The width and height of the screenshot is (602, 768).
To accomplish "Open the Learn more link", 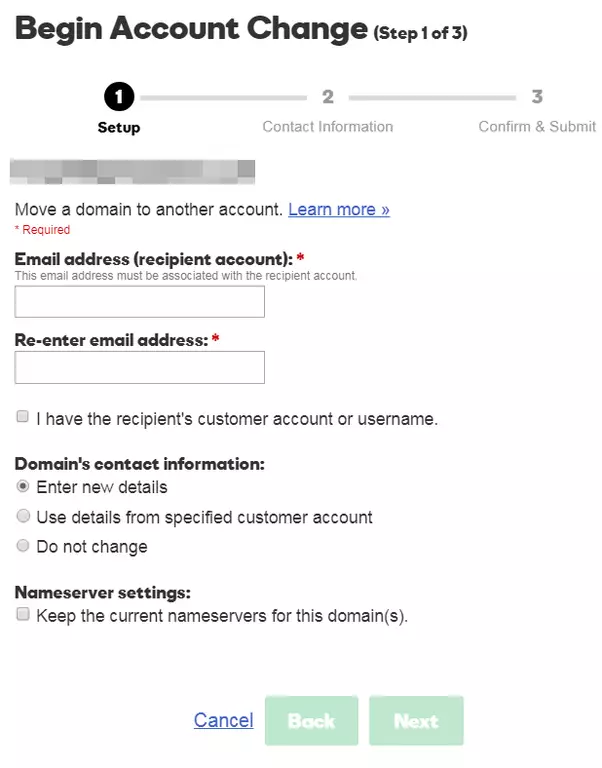I will coord(338,210).
